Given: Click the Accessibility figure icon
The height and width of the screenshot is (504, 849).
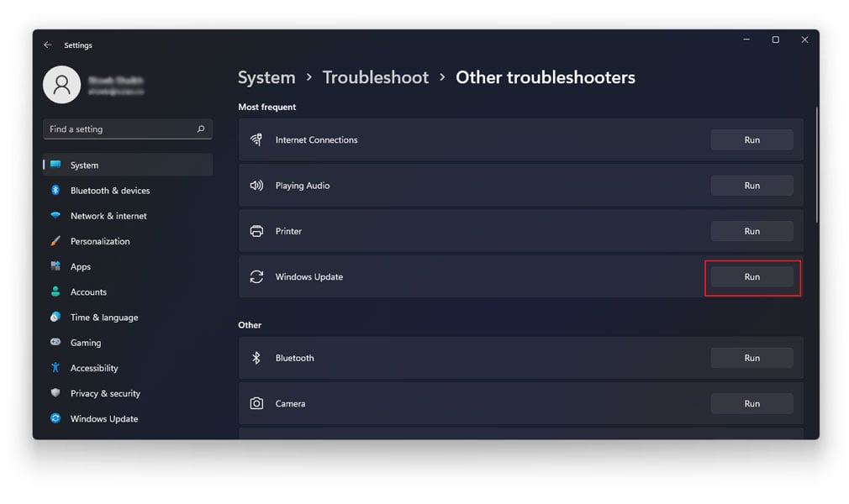Looking at the screenshot, I should 55,368.
